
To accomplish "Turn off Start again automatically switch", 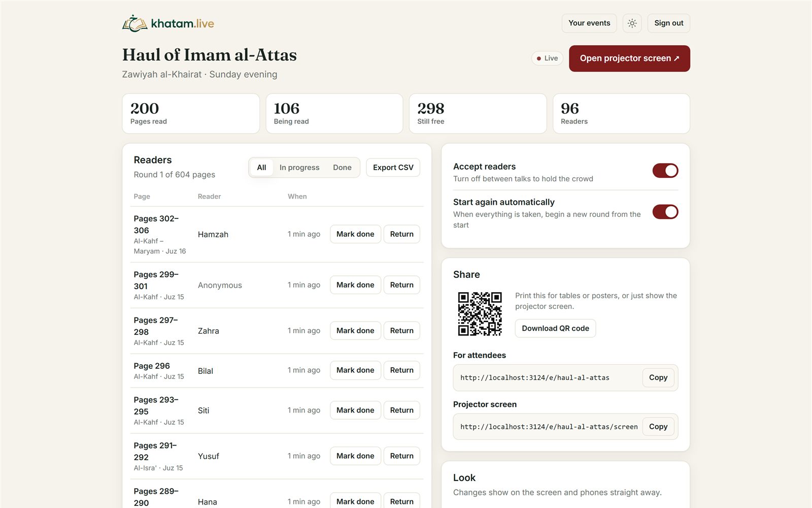I will point(665,211).
